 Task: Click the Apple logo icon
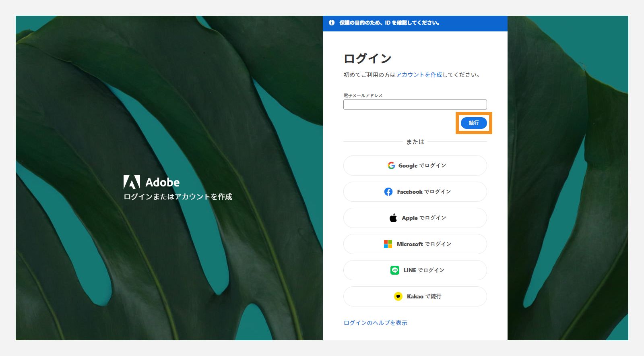(393, 218)
